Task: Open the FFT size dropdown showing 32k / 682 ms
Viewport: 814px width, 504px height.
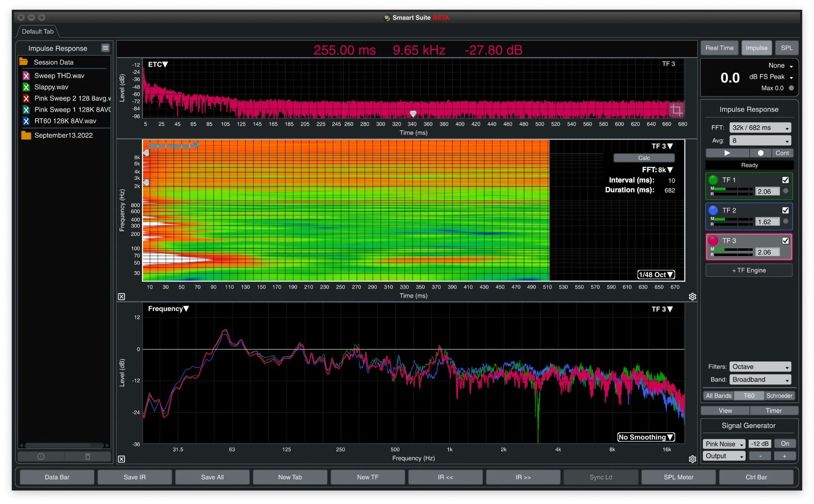Action: tap(760, 127)
